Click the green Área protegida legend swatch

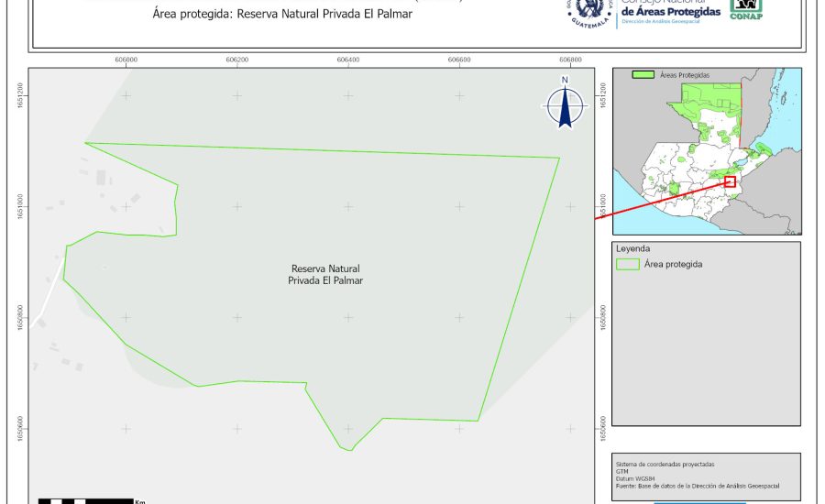click(x=628, y=264)
